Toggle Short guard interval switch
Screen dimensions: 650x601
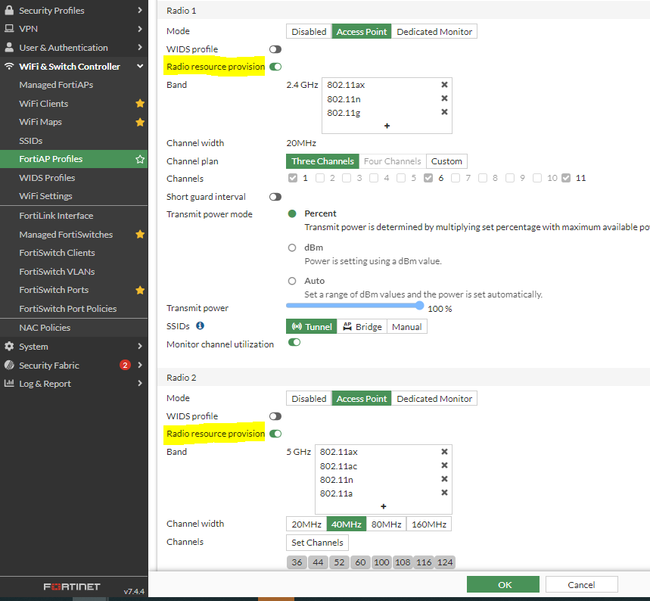[x=275, y=197]
